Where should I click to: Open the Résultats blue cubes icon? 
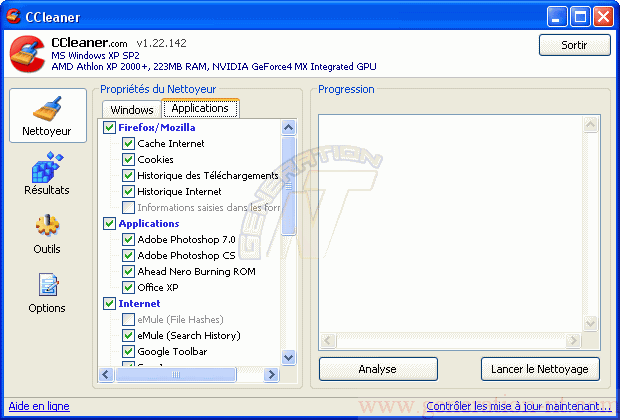(47, 166)
